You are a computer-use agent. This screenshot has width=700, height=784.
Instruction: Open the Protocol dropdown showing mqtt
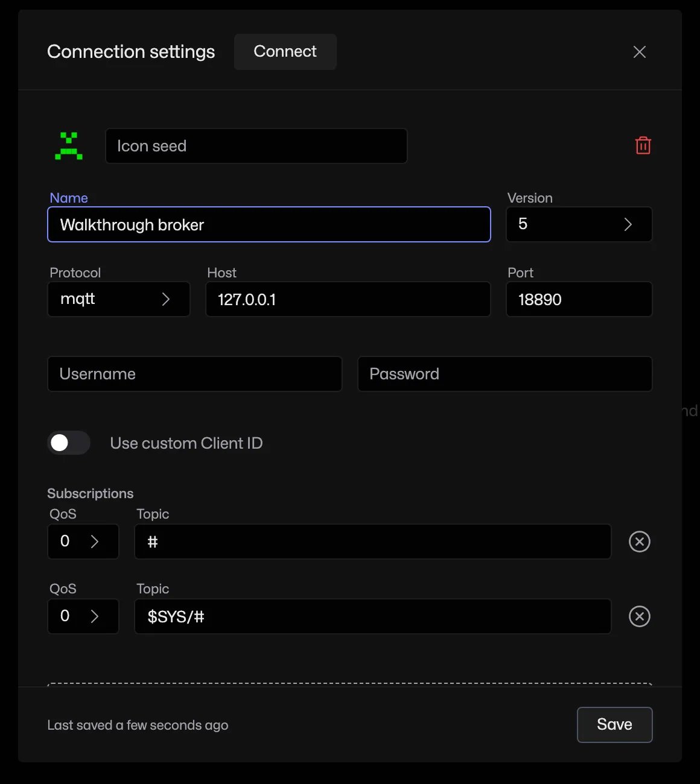click(119, 299)
